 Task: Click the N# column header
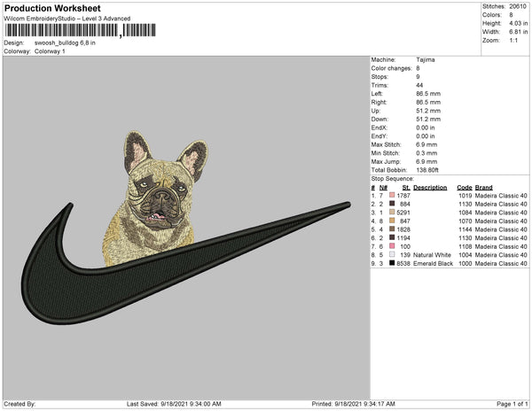[383, 188]
